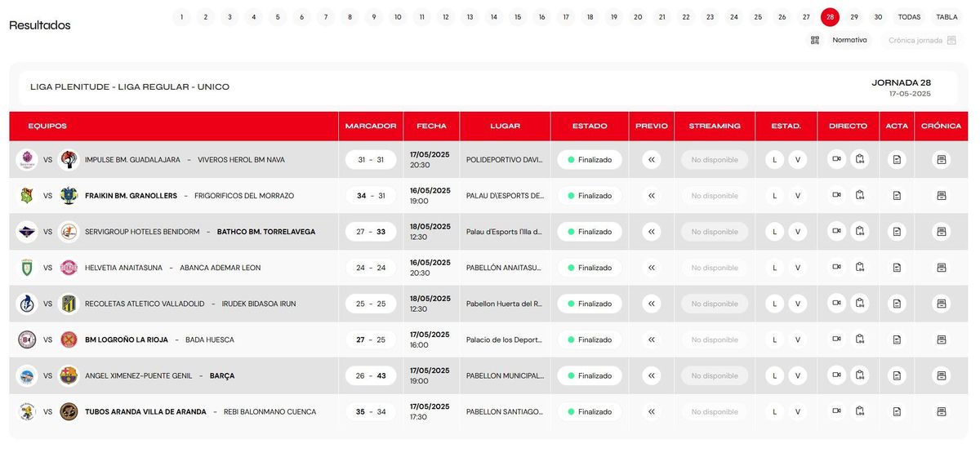Open crónica for Aranda vs Cuenca match
Screen dimensions: 980x457
point(942,411)
